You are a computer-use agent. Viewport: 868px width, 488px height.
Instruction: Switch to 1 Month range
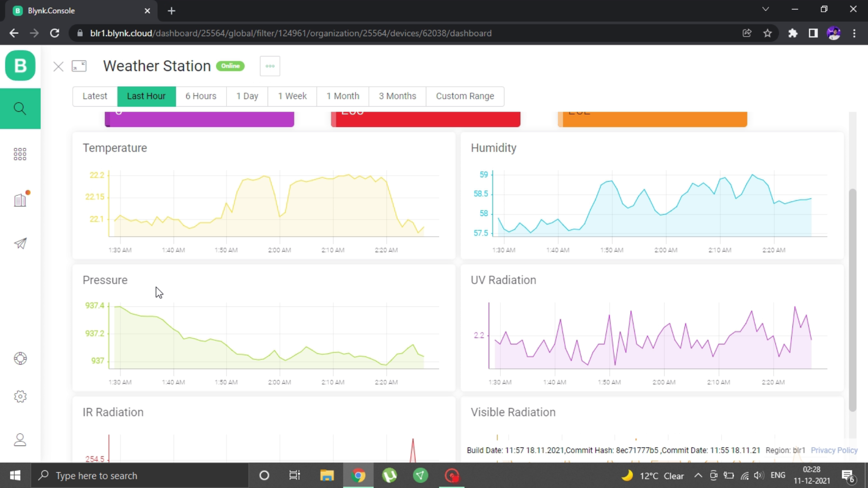point(343,96)
